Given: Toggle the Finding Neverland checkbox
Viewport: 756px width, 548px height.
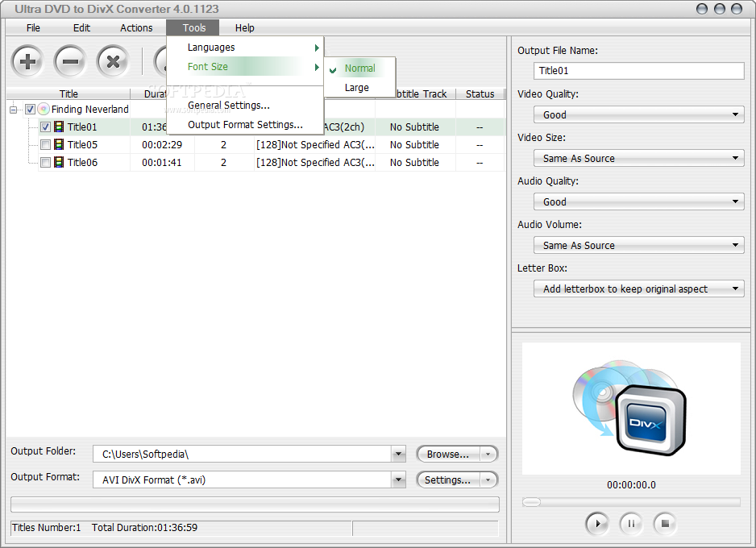Looking at the screenshot, I should click(30, 110).
